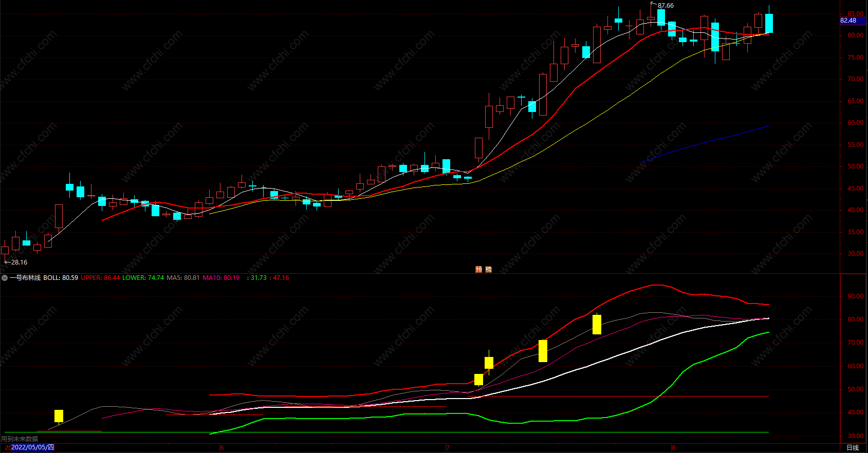Click the 28.16 low price label

click(x=19, y=262)
